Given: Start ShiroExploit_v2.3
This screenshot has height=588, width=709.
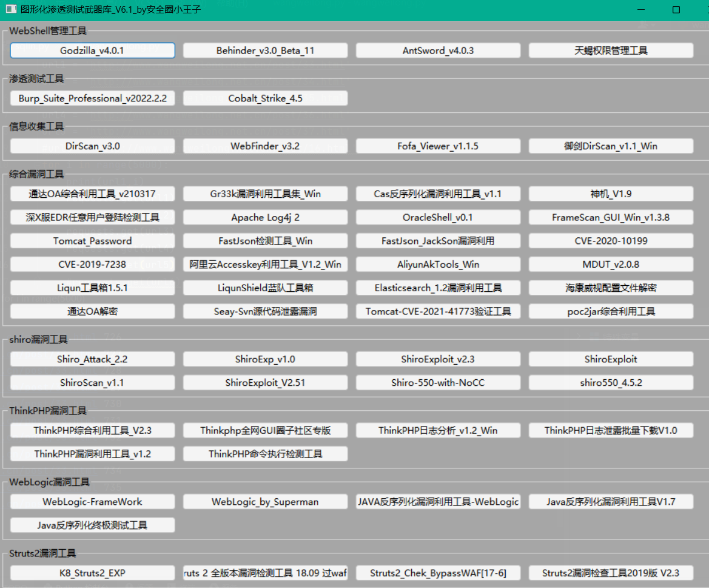Looking at the screenshot, I should (x=438, y=359).
